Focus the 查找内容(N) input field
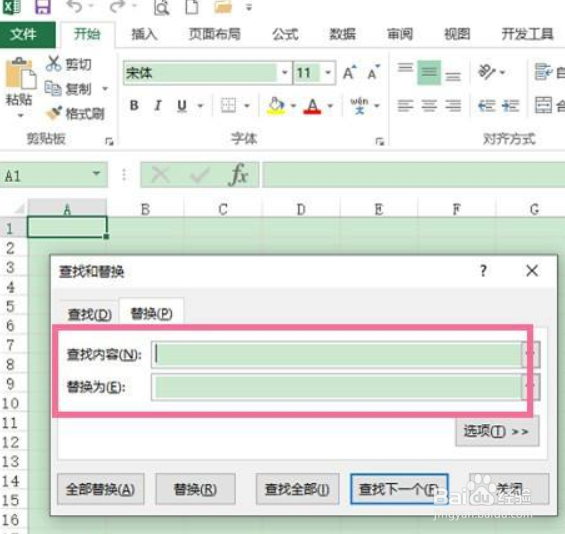 coord(337,355)
